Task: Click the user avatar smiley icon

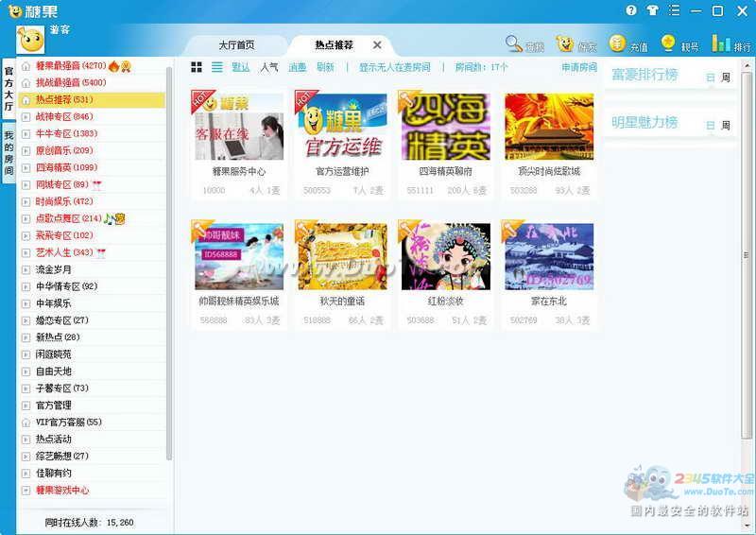Action: pyautogui.click(x=30, y=41)
